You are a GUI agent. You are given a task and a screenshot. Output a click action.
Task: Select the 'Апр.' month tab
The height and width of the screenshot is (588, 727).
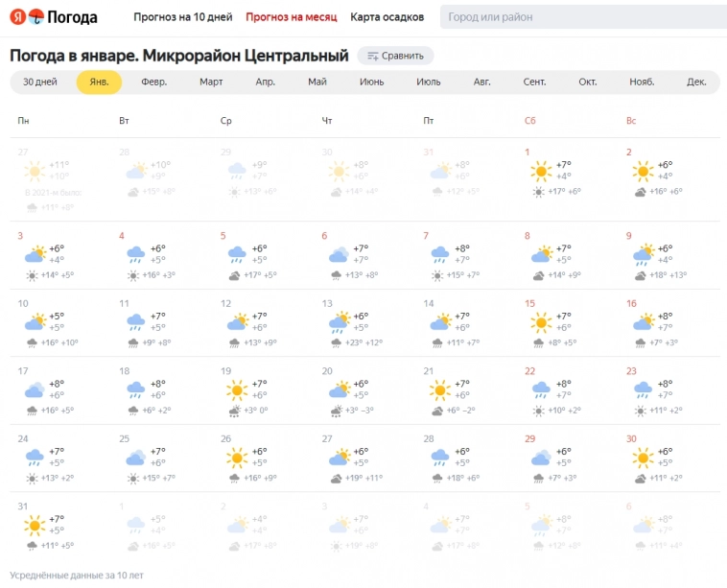[266, 82]
